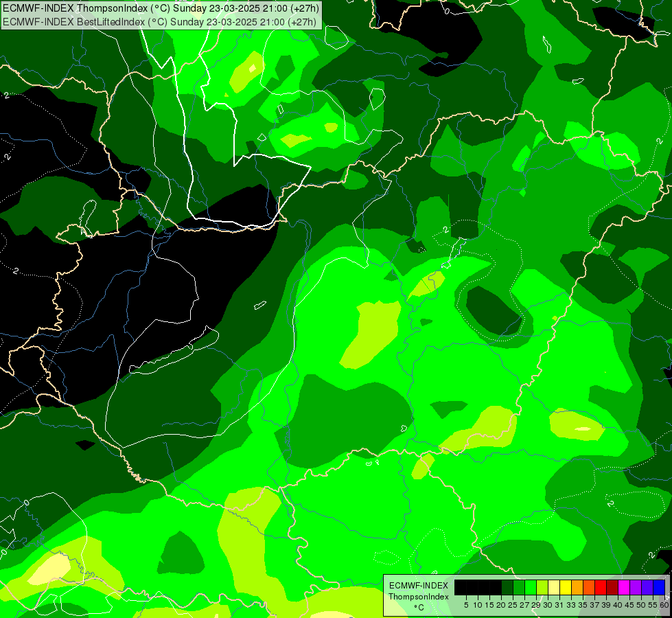
Task: Click the dark red 39–40 legend swatch
Action: [612, 587]
